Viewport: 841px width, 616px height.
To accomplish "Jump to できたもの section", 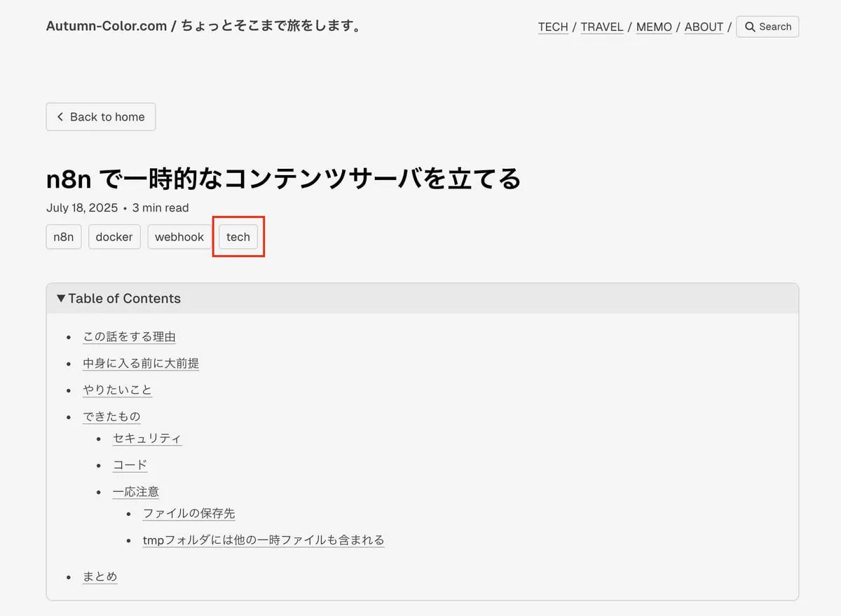I will click(x=111, y=417).
